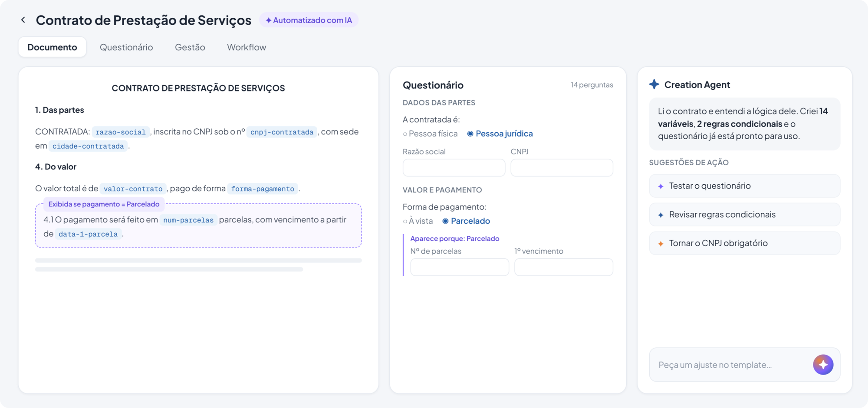Click the 1º vencimento input field
The image size is (868, 408).
[564, 267]
